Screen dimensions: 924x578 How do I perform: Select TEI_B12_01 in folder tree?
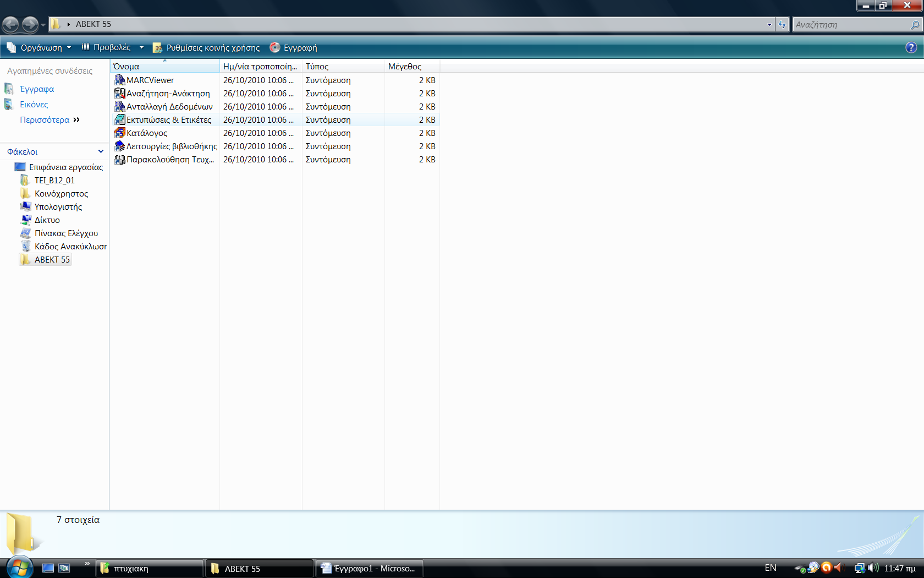tap(54, 180)
